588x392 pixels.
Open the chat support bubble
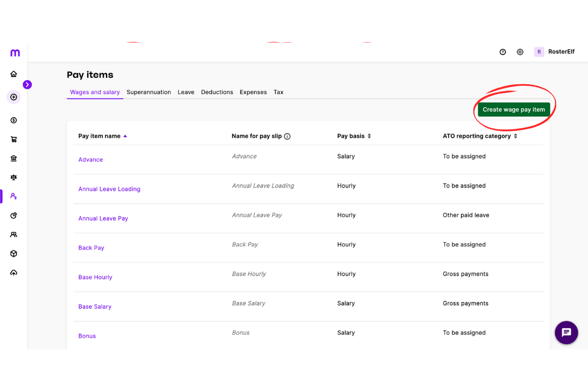click(566, 333)
